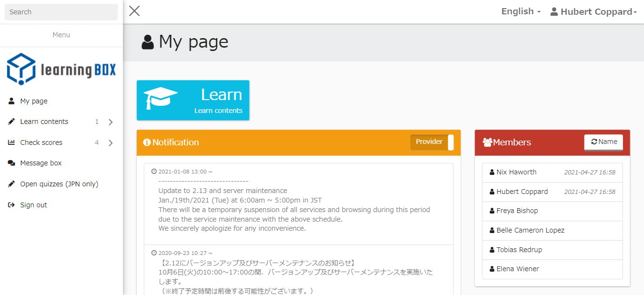Select member Freya Bishop
Viewport: 644px width, 295px height.
(x=517, y=211)
